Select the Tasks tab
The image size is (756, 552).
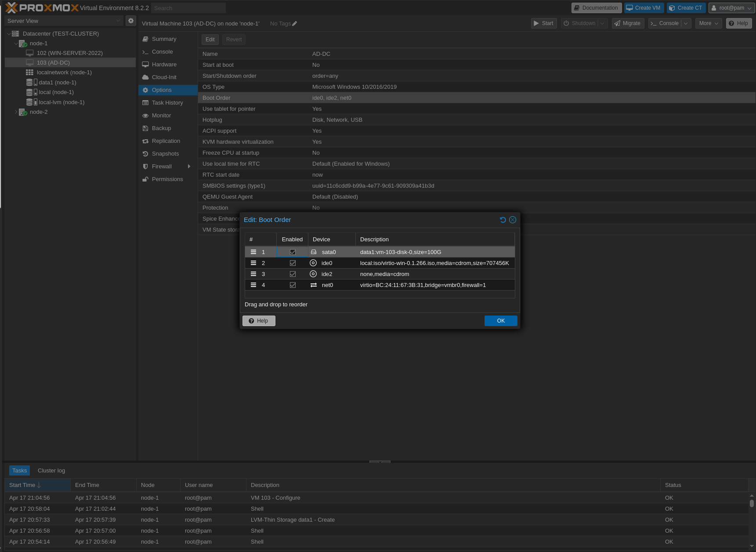19,470
